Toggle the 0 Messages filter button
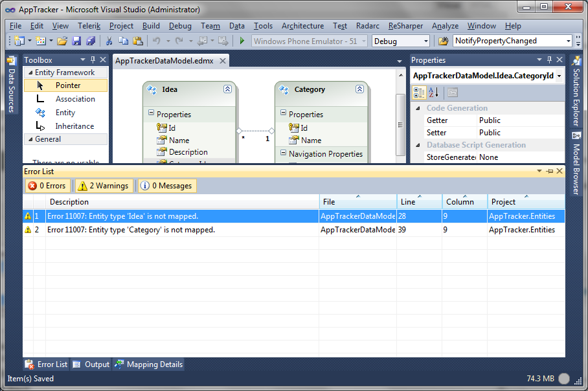Image resolution: width=588 pixels, height=391 pixels. click(167, 186)
